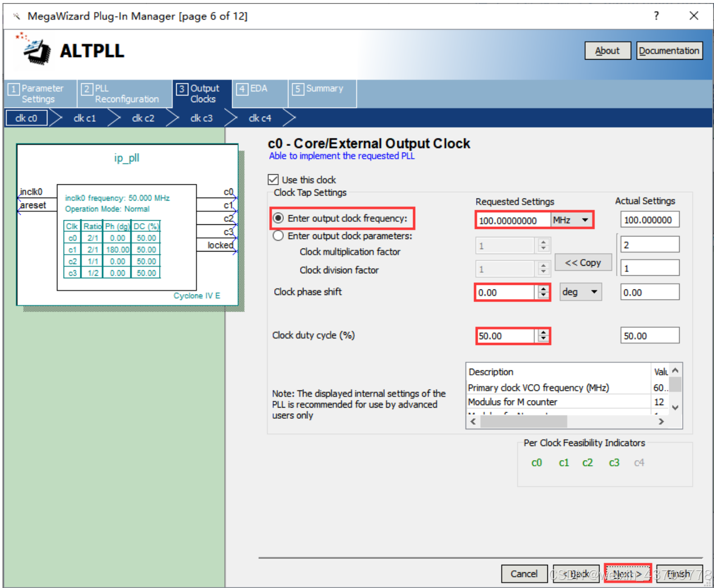The height and width of the screenshot is (588, 714).
Task: Click the Primary clock VCO frequency row
Action: pos(568,387)
